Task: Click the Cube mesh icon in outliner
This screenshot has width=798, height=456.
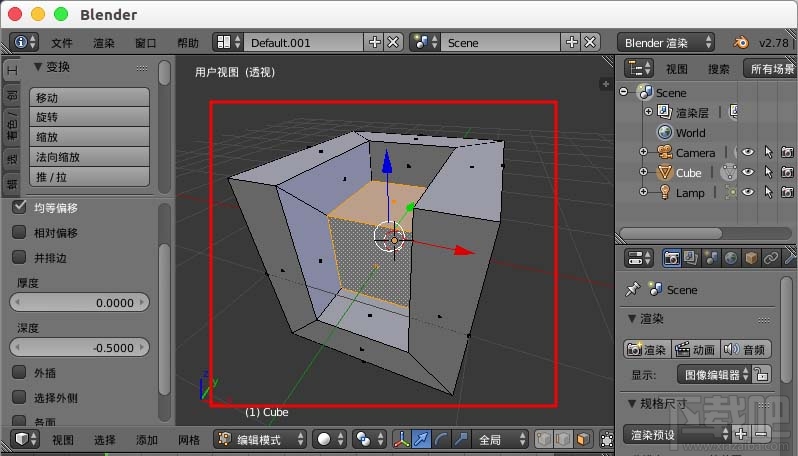Action: tap(664, 173)
